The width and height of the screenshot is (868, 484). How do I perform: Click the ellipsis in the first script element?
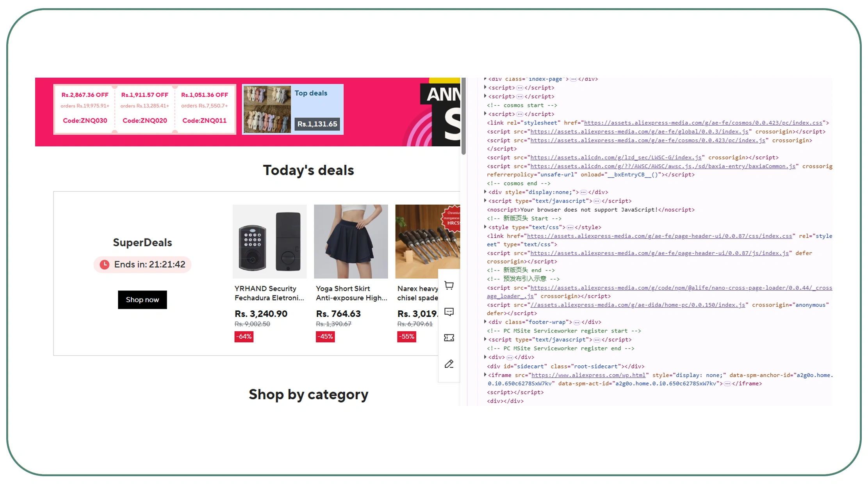(519, 87)
